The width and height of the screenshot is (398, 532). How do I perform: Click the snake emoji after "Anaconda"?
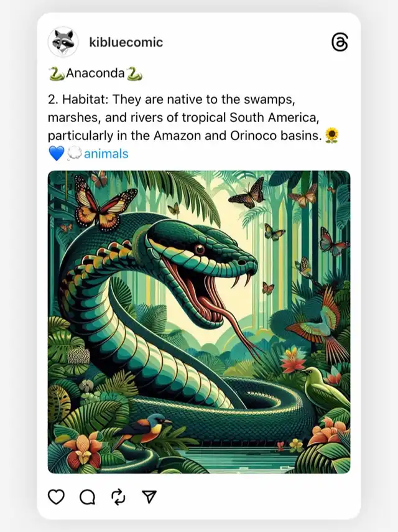click(x=134, y=73)
